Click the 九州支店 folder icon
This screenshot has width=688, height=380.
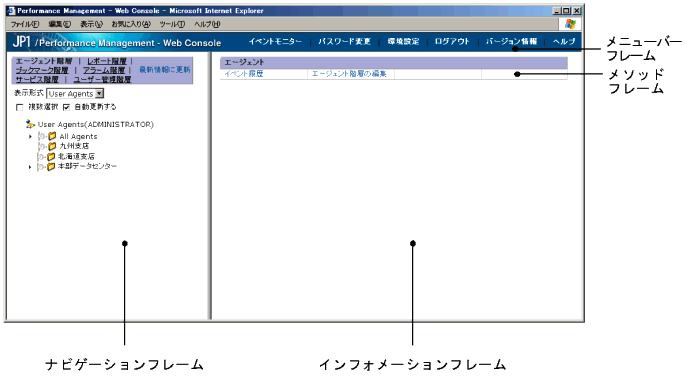coord(52,146)
